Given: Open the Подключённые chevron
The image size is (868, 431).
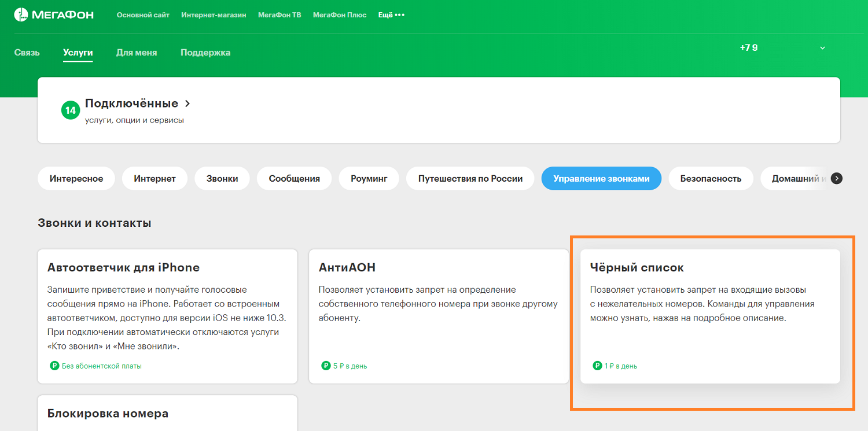Looking at the screenshot, I should 187,104.
